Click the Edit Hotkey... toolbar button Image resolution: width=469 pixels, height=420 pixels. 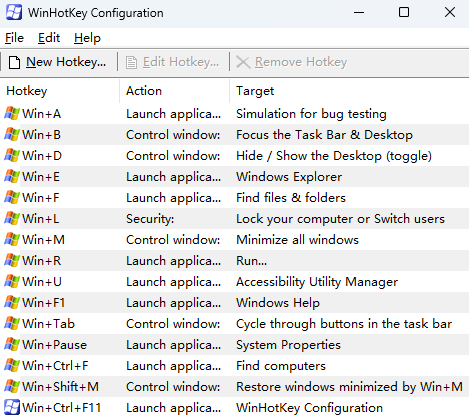coord(173,62)
